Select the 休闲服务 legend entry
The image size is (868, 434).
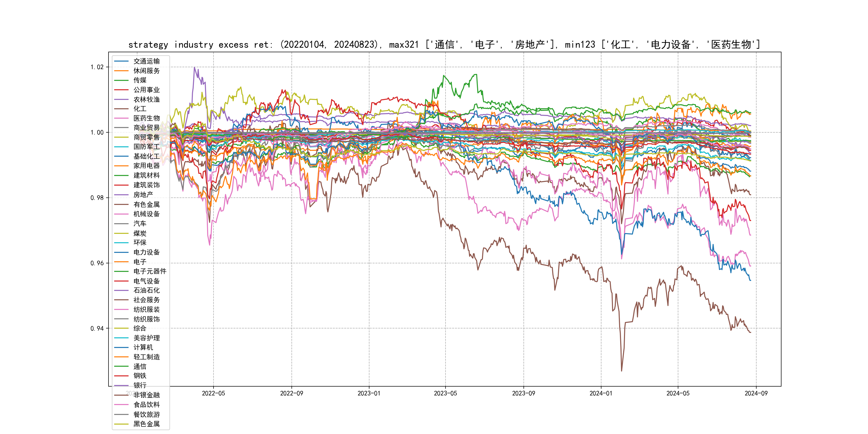pyautogui.click(x=146, y=71)
